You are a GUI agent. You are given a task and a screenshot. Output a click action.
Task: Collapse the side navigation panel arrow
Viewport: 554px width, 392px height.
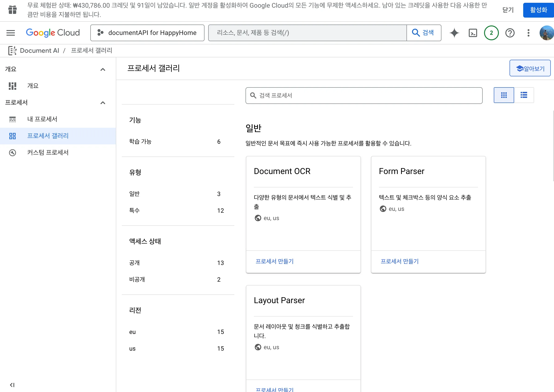[12, 385]
